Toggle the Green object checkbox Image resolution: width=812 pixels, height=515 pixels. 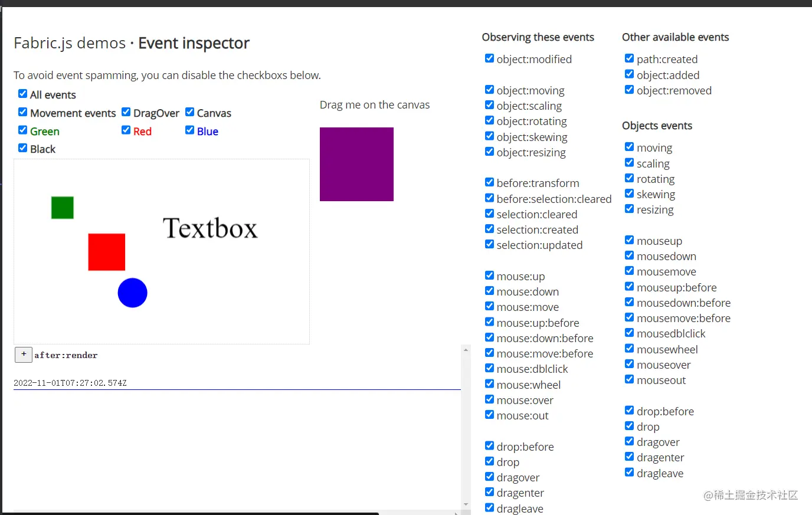point(22,130)
